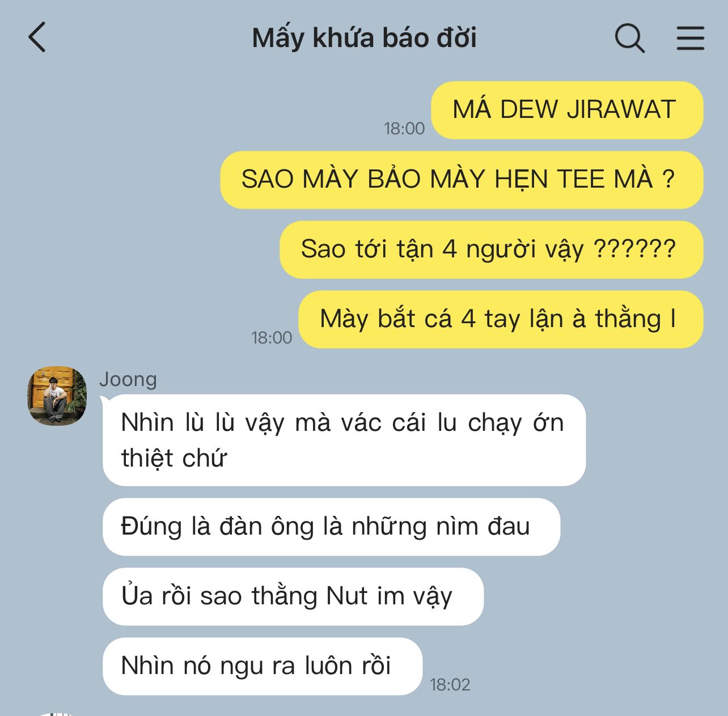This screenshot has height=716, width=728.
Task: Select the Nhìn lù lù vậy message bubble
Action: (344, 440)
